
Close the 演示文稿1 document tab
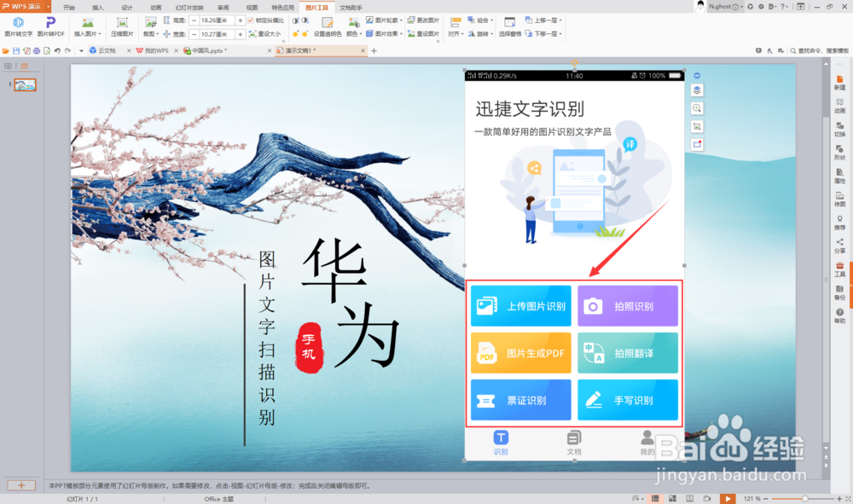[363, 50]
